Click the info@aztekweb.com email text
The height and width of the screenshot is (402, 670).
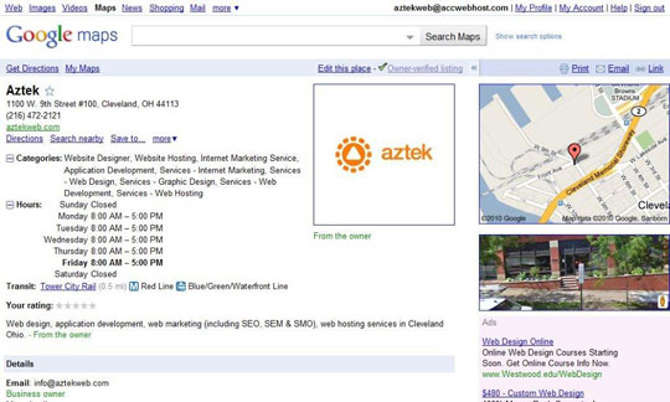(x=71, y=383)
